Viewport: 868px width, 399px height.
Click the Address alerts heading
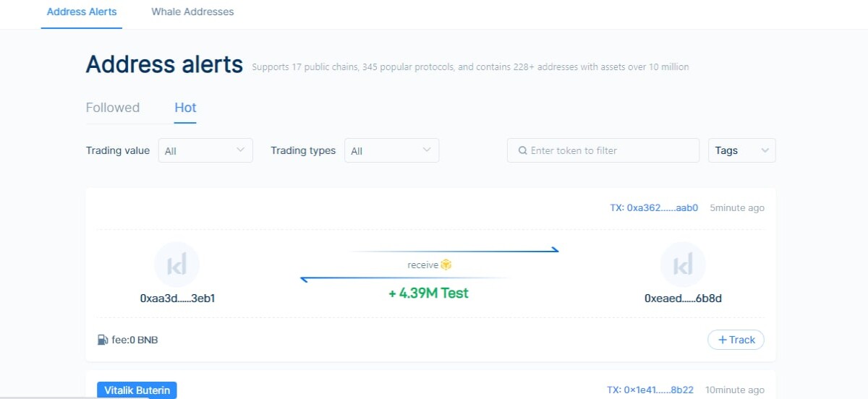(x=164, y=64)
